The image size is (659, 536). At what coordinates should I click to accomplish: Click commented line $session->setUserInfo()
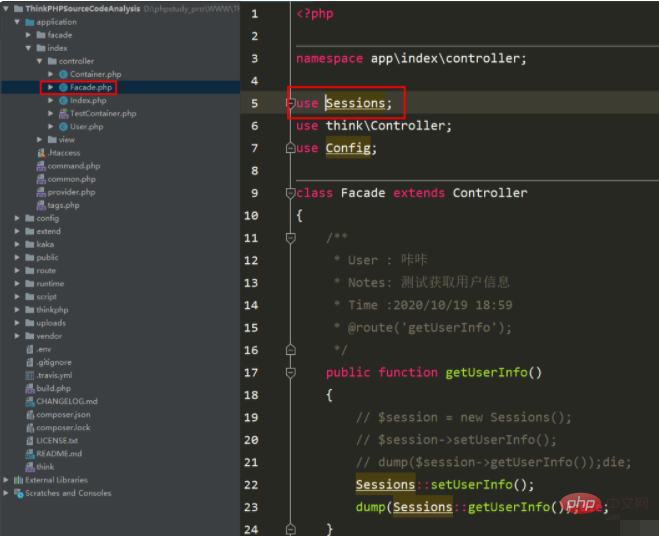click(456, 440)
